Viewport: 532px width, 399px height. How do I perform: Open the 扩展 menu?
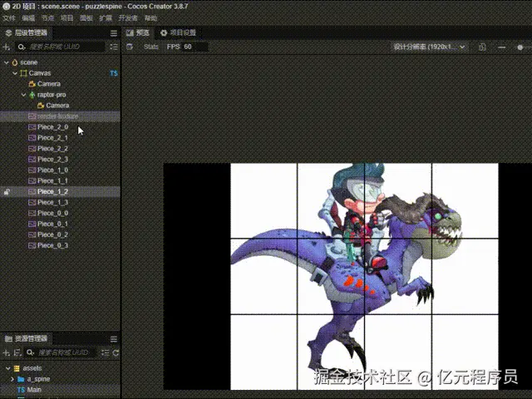[106, 18]
